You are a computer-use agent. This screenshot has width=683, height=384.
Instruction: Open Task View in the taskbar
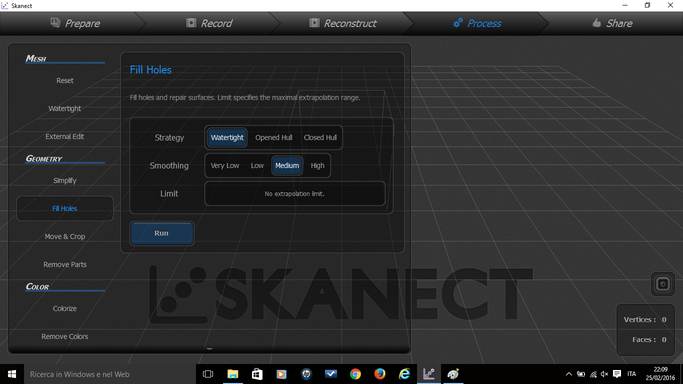[208, 374]
